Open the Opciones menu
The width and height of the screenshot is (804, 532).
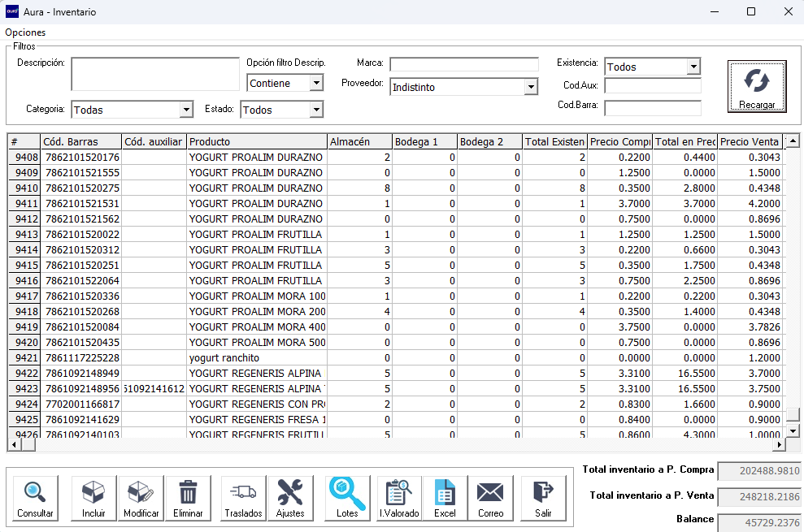click(25, 32)
